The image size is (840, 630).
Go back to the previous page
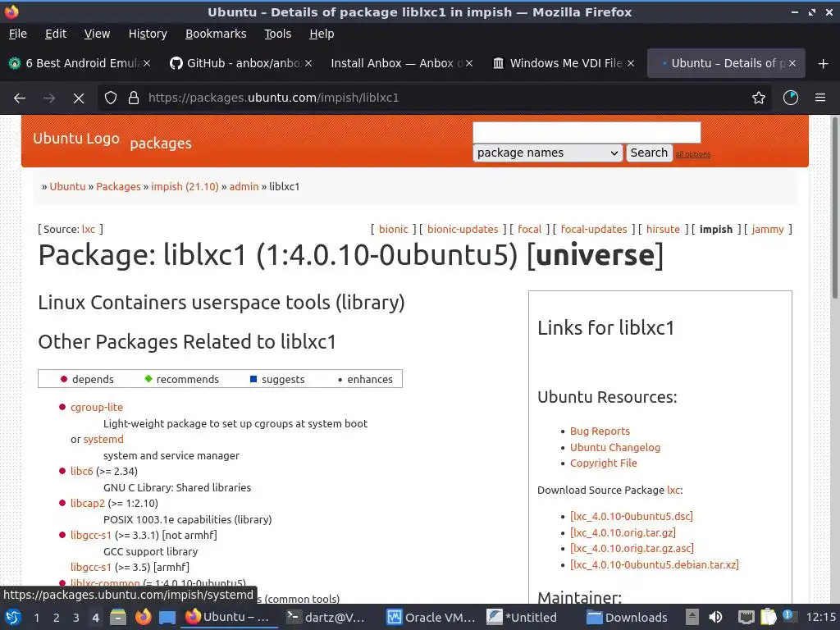pyautogui.click(x=20, y=98)
